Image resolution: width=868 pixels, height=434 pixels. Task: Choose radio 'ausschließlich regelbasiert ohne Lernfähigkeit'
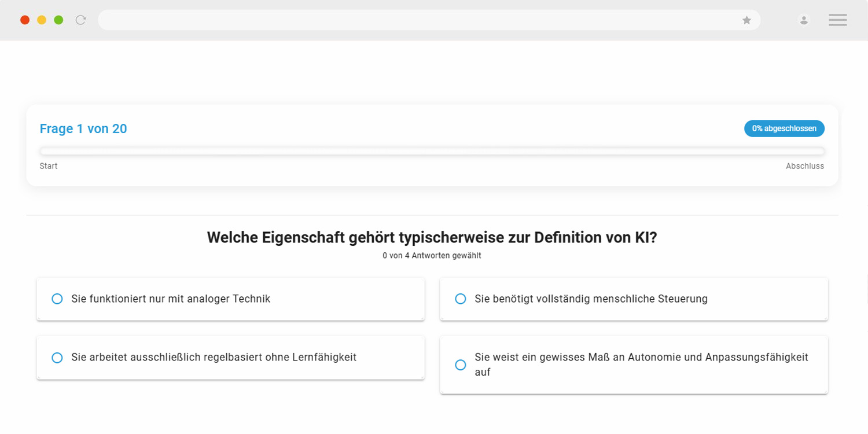click(57, 358)
